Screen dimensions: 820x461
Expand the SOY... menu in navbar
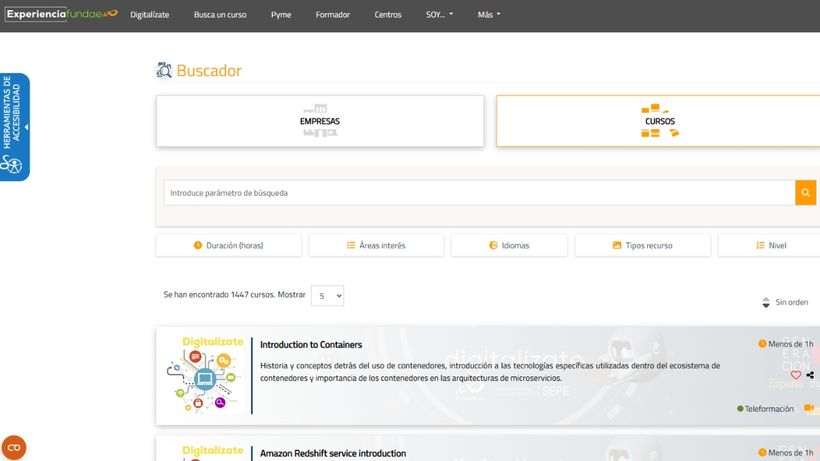439,15
